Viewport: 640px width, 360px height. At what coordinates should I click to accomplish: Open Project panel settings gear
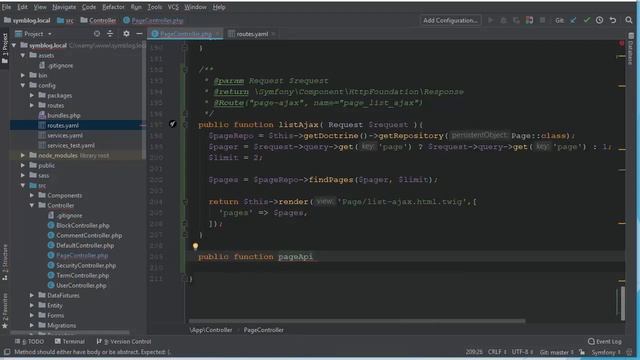coord(126,34)
